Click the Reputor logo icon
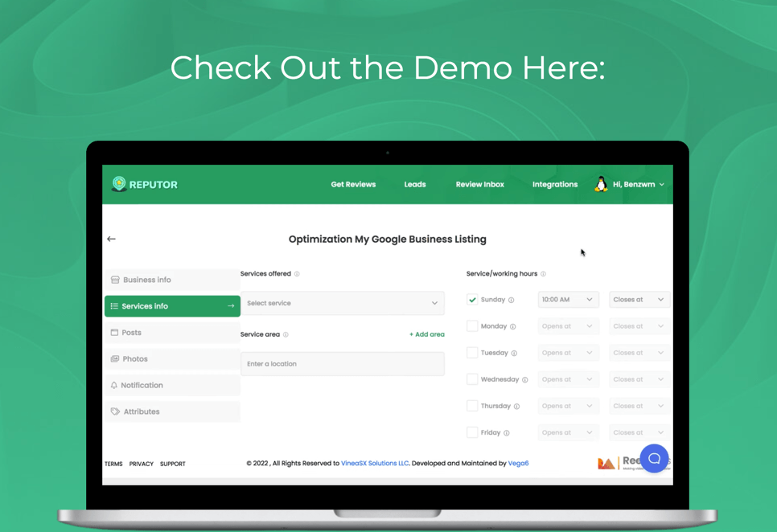Image resolution: width=777 pixels, height=532 pixels. pos(119,184)
